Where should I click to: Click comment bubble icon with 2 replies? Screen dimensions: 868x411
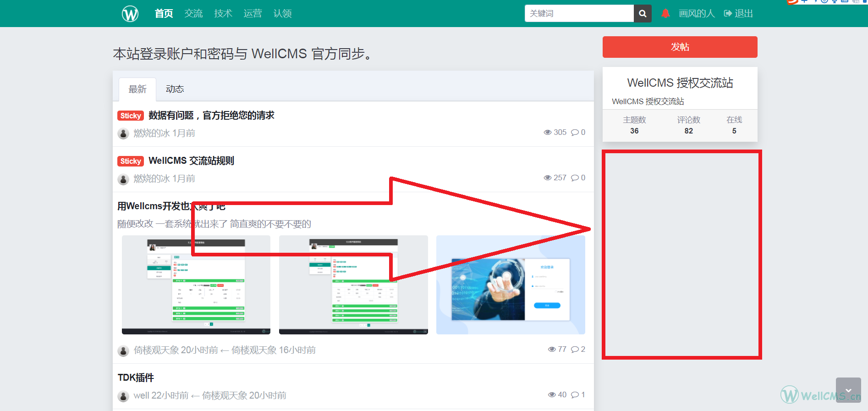click(575, 349)
